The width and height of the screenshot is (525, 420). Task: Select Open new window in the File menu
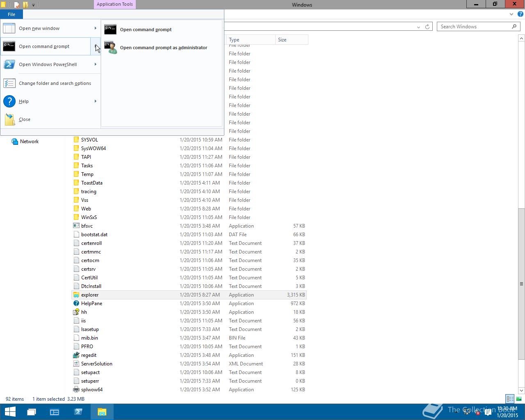pyautogui.click(x=45, y=28)
